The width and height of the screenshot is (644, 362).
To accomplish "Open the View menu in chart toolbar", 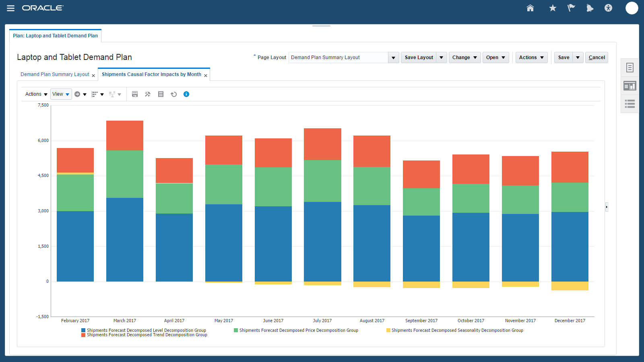I will [61, 94].
